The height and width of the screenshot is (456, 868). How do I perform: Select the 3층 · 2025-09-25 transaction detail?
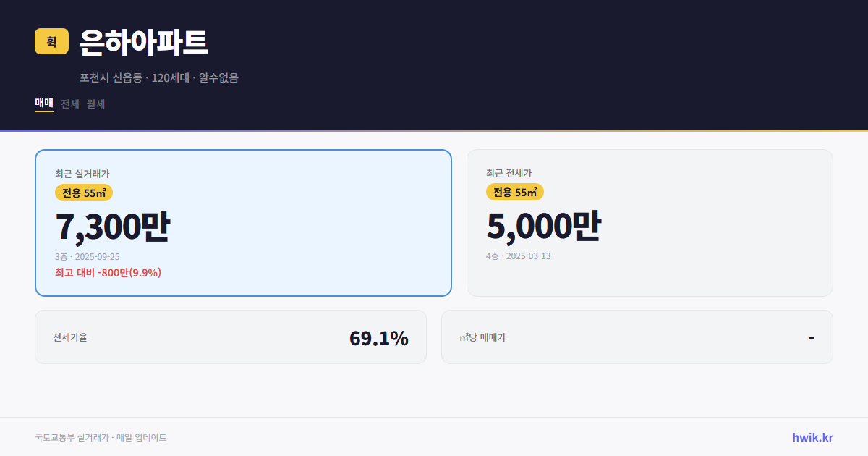point(87,256)
